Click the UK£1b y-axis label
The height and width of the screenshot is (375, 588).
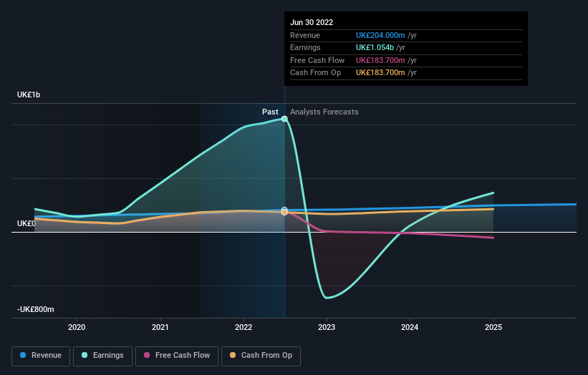[x=29, y=94]
